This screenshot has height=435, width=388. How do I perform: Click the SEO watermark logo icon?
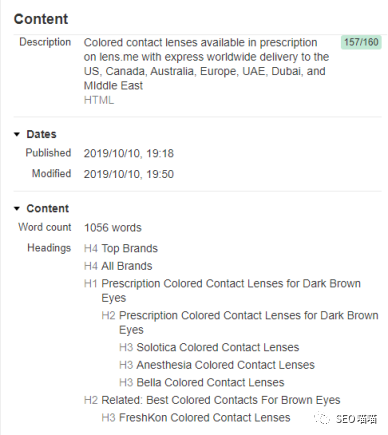pos(322,418)
